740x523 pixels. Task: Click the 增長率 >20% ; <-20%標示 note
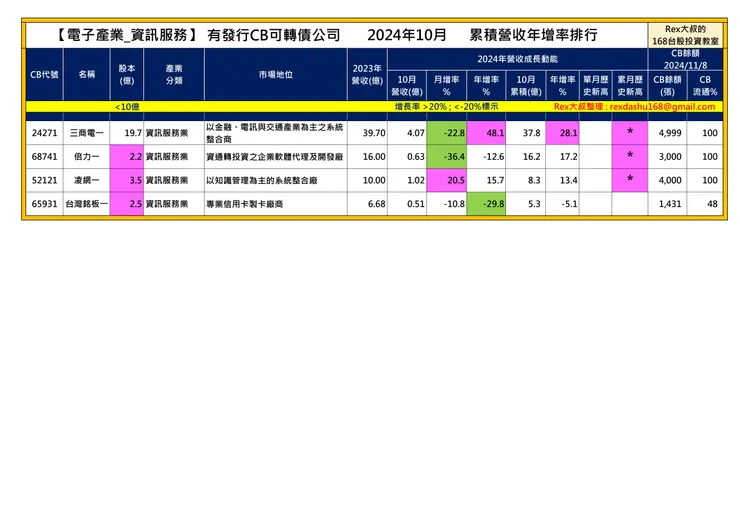tap(446, 107)
